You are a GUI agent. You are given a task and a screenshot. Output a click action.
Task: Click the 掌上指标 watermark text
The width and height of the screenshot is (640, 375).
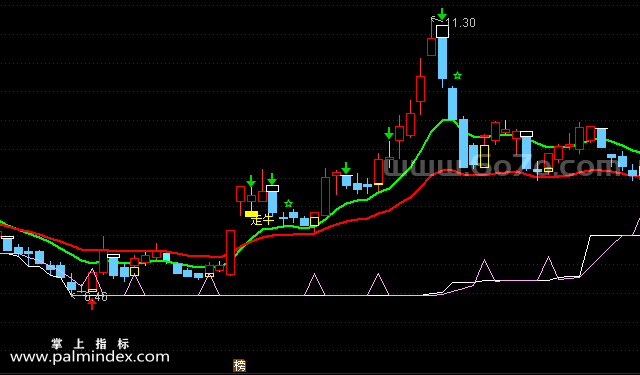coord(90,344)
